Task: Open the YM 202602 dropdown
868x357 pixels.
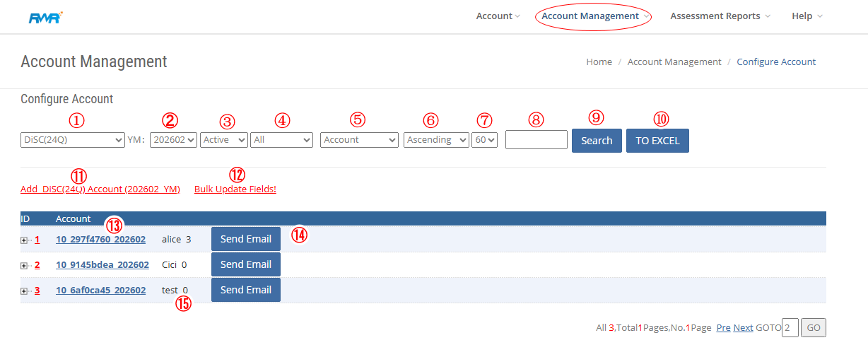Action: point(173,140)
